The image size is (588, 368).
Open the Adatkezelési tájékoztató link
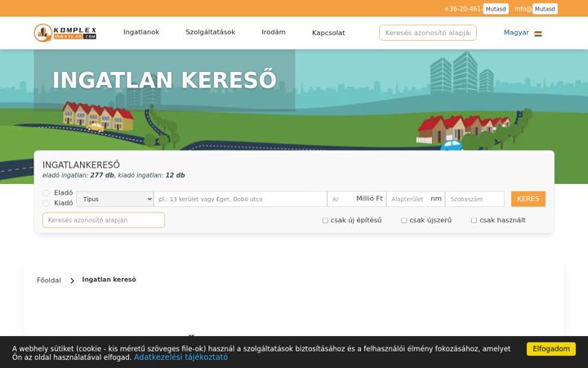(x=180, y=357)
